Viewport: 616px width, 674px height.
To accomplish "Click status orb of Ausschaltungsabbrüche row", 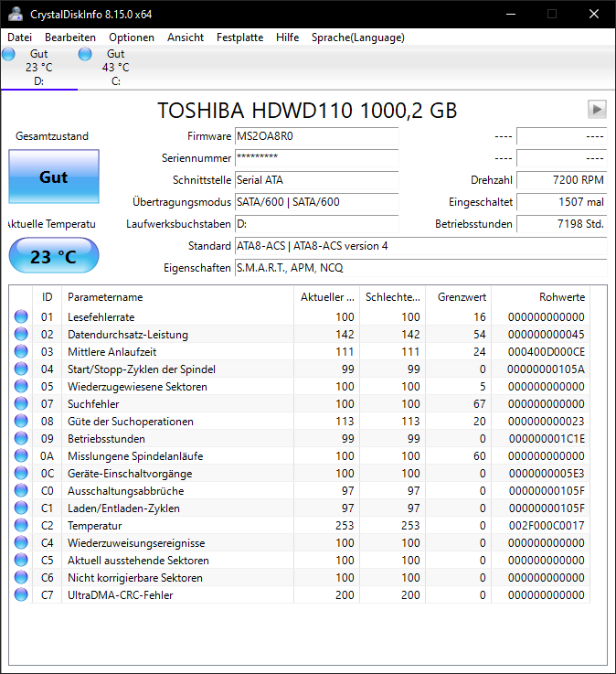I will 21,490.
